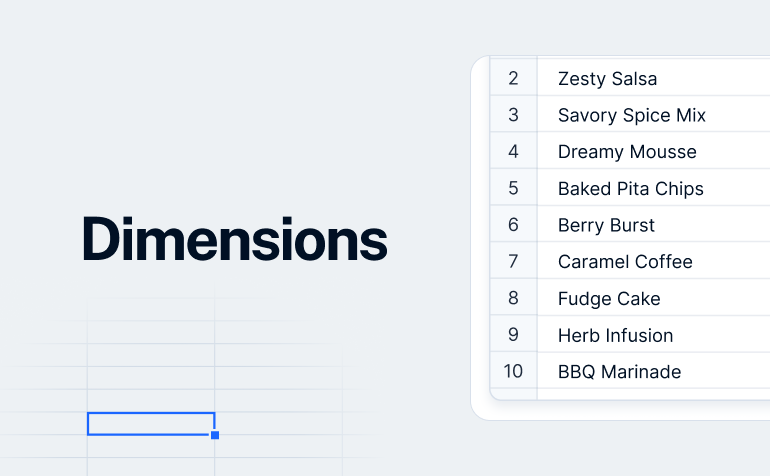Click row header number 8
This screenshot has height=476, width=770.
(513, 298)
